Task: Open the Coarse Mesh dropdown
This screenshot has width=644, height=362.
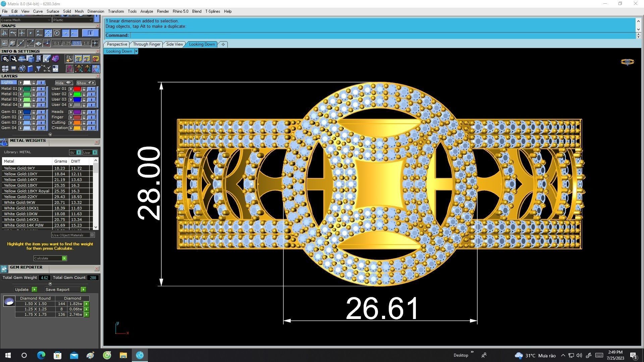Action: tap(49, 20)
